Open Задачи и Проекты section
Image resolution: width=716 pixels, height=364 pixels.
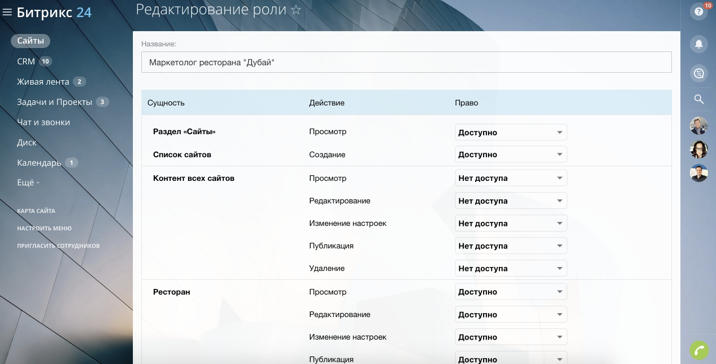click(54, 102)
